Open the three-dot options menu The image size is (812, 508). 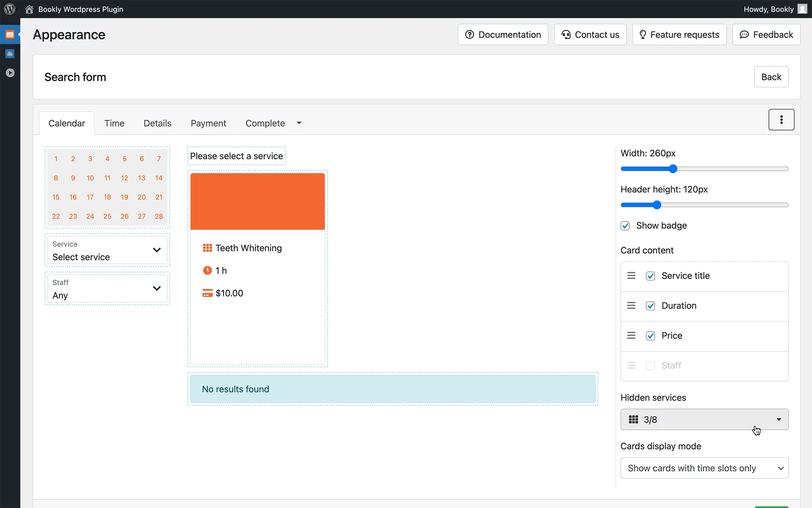pos(781,119)
